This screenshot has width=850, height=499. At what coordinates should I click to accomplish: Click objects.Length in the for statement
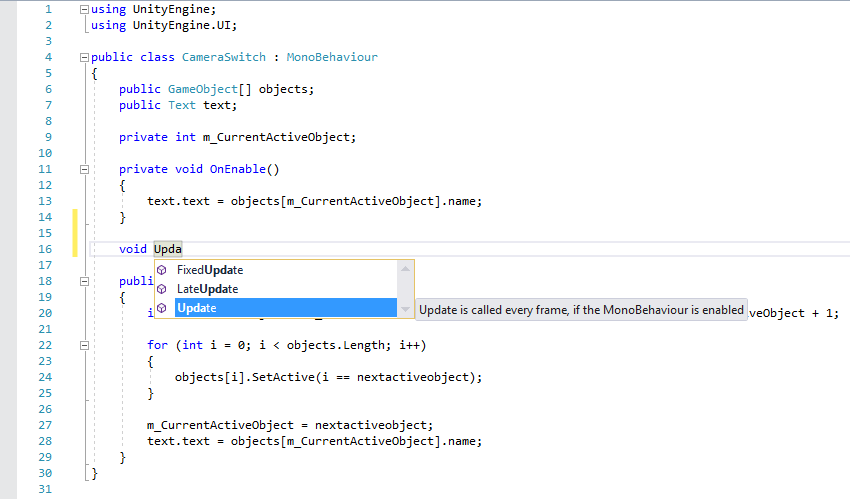point(336,345)
